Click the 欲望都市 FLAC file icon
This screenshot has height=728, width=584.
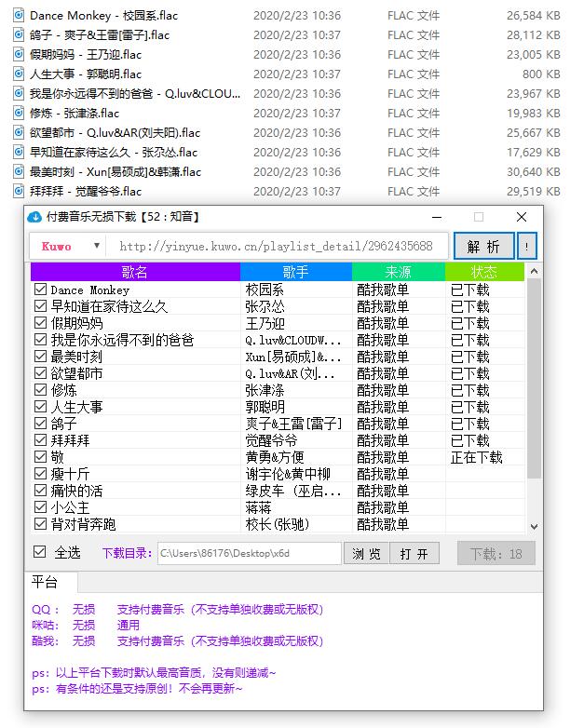pos(19,133)
